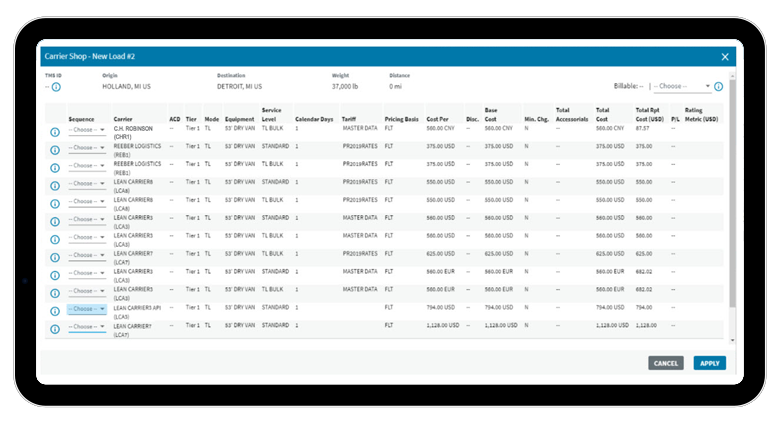Open info icon for Lean Carrier7 1,128.00 row
The height and width of the screenshot is (428, 780).
point(55,328)
